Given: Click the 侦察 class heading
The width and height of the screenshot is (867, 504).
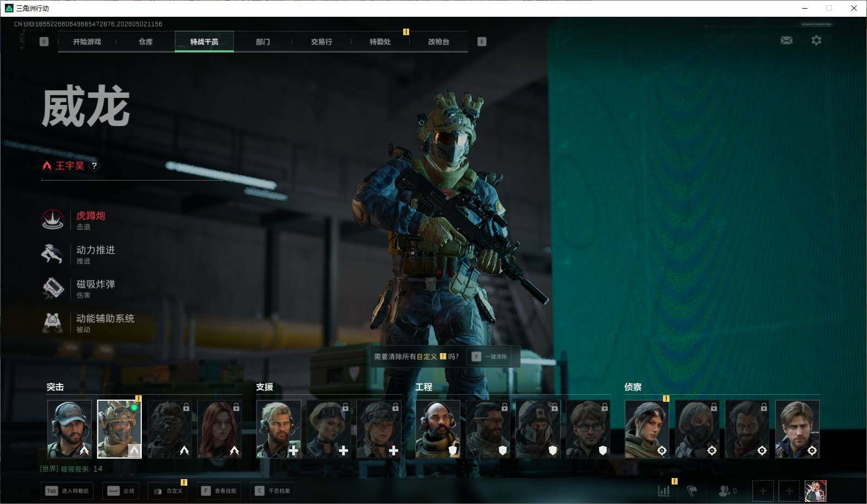Looking at the screenshot, I should pyautogui.click(x=633, y=387).
